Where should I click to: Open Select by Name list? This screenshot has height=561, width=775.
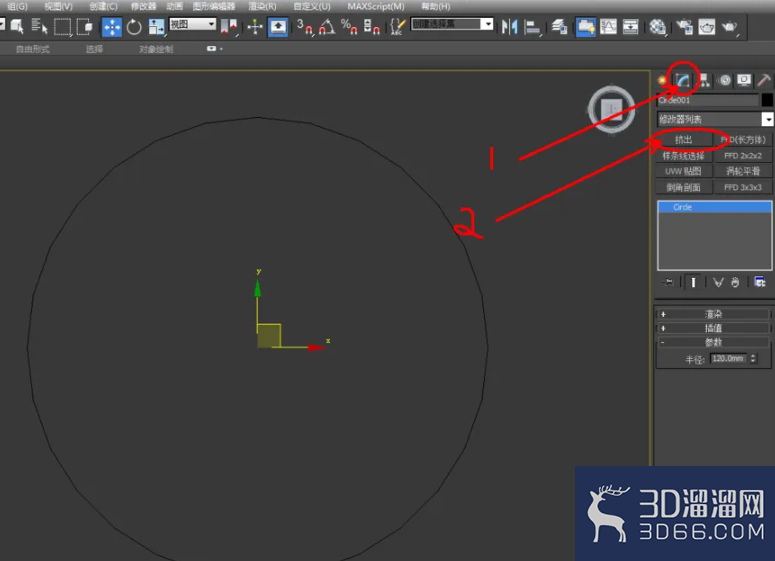(x=39, y=26)
